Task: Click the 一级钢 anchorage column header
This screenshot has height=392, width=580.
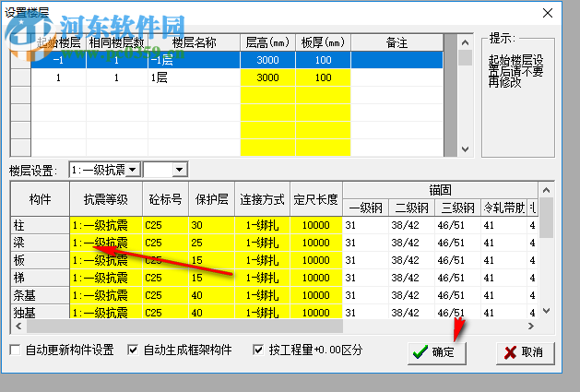Action: coord(365,208)
